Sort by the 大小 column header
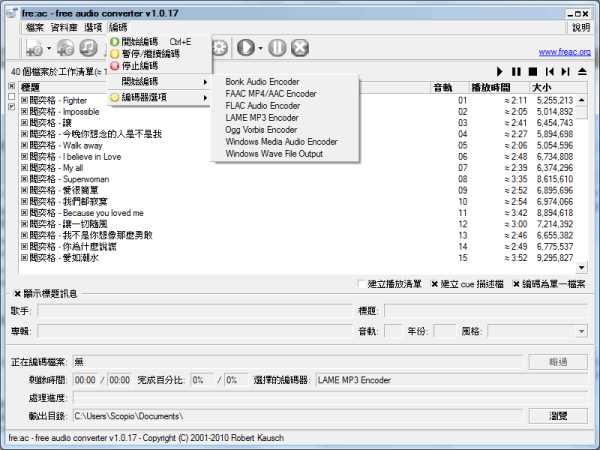This screenshot has width=600, height=450. [558, 88]
